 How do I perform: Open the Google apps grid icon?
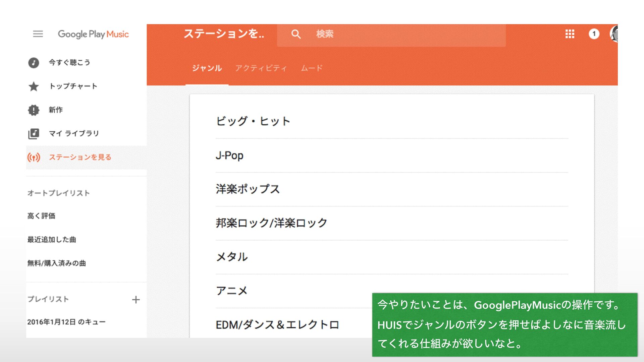(x=570, y=34)
